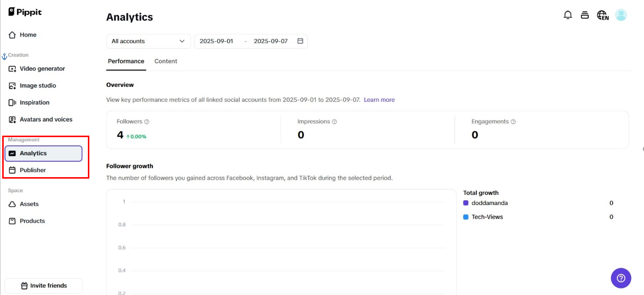Open the calendar date picker icon

[300, 41]
